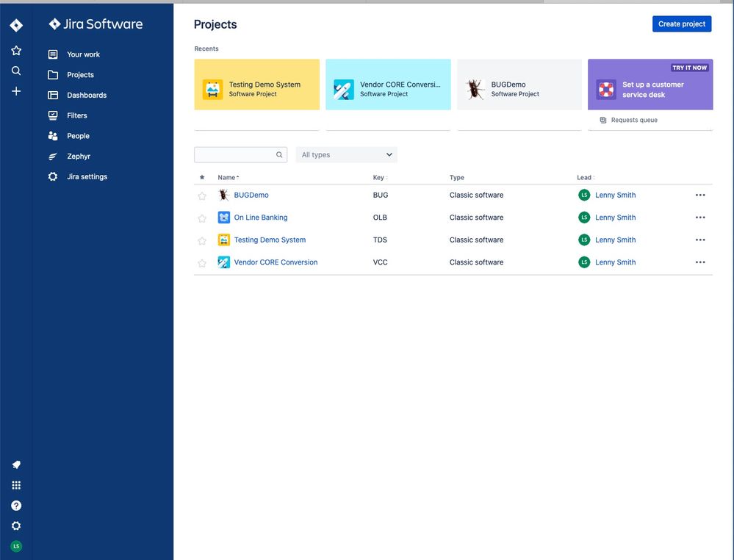The width and height of the screenshot is (734, 560).
Task: Open search using the rail magnifier icon
Action: point(16,71)
